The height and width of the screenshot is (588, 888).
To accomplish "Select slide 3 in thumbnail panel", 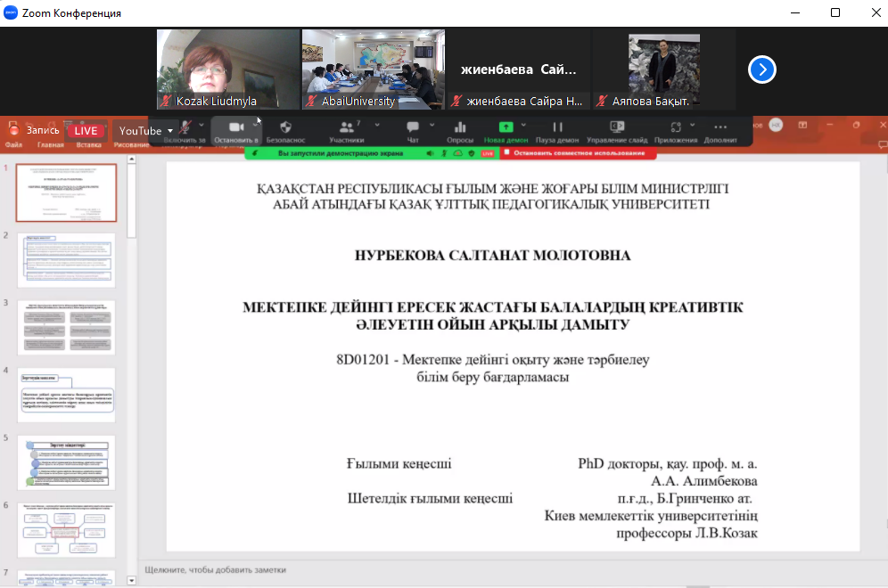I will [66, 327].
